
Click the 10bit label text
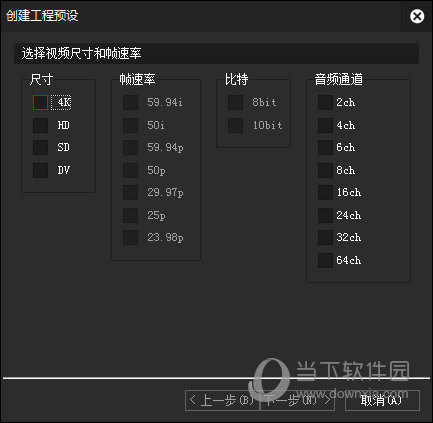click(267, 125)
